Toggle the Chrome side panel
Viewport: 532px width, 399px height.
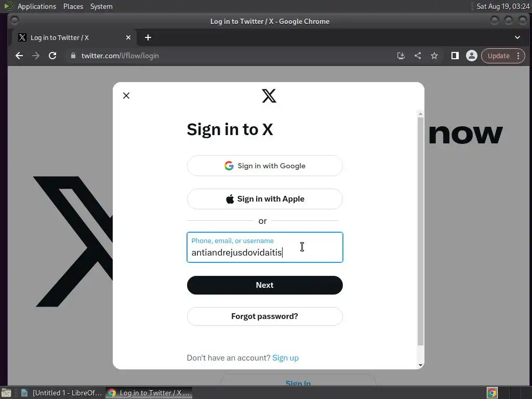[455, 56]
